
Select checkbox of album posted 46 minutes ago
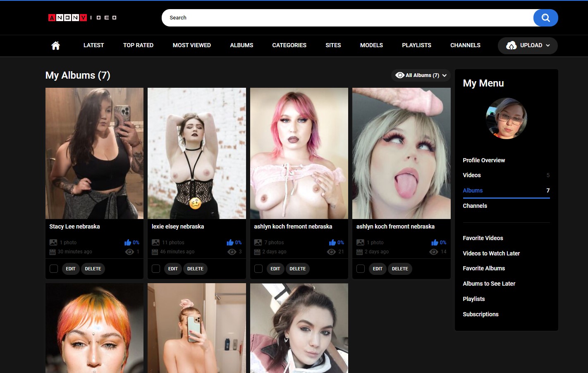coord(156,269)
